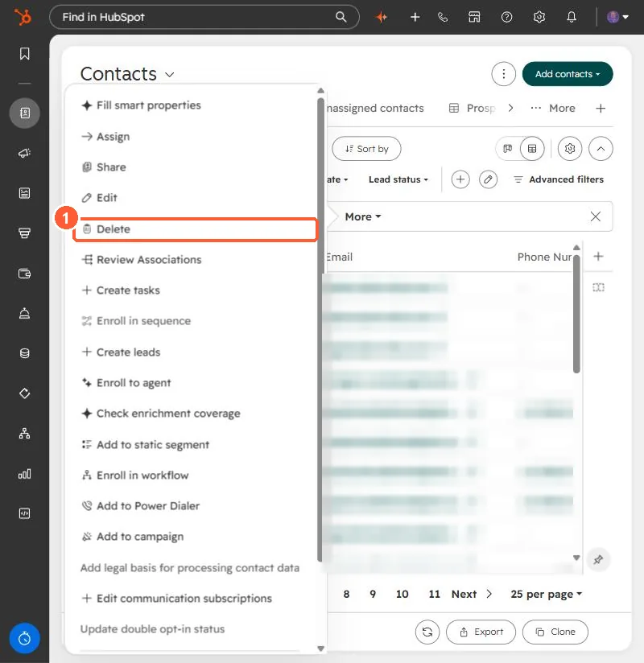Screen dimensions: 644x663
Task: Open the service bell sidebar icon
Action: click(x=24, y=313)
